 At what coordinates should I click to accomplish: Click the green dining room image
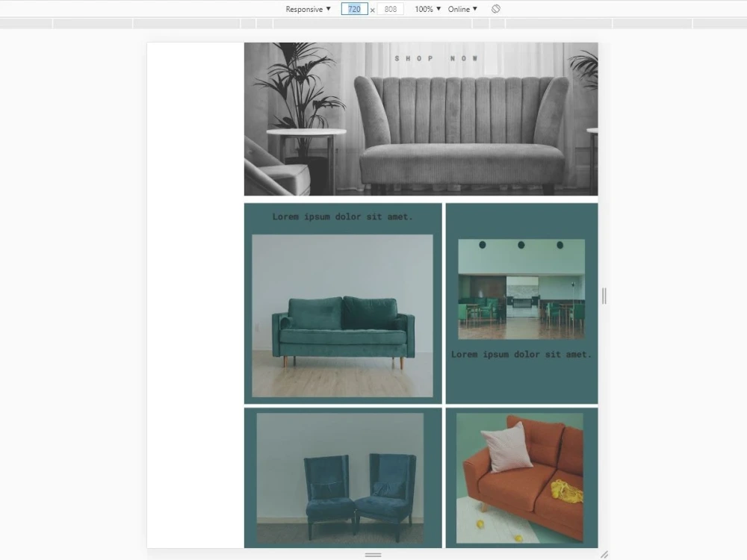(x=521, y=289)
